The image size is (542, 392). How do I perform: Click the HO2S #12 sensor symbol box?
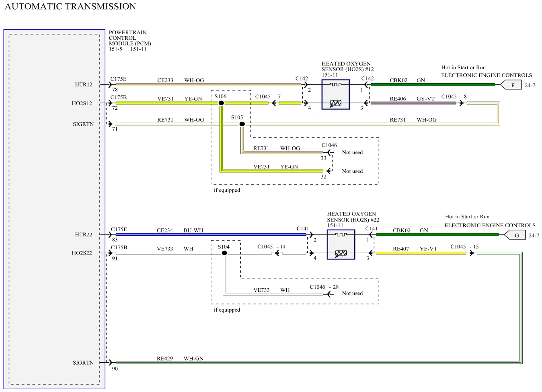point(335,94)
